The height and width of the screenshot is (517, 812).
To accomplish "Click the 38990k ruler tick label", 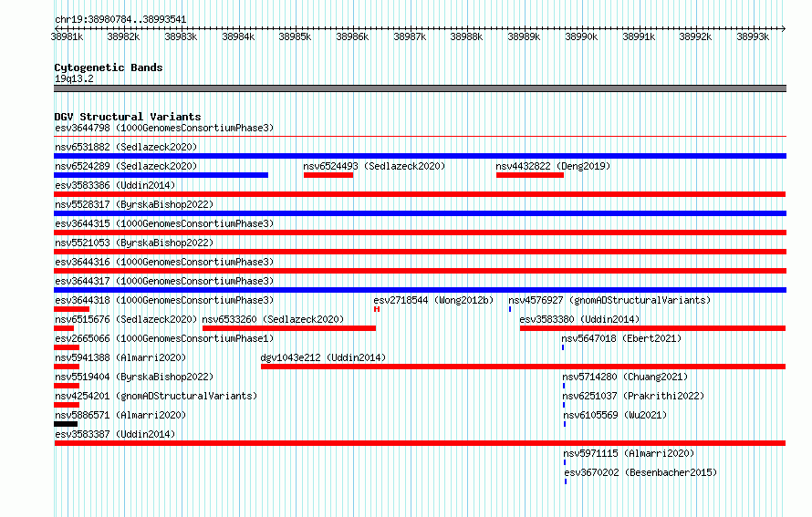I will [x=581, y=36].
